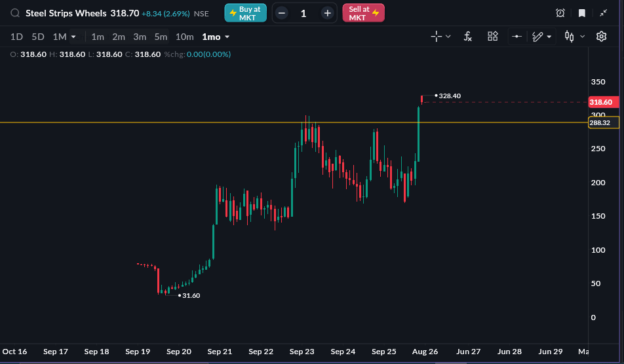Click the current price label 318.60
624x364 pixels.
tap(603, 102)
